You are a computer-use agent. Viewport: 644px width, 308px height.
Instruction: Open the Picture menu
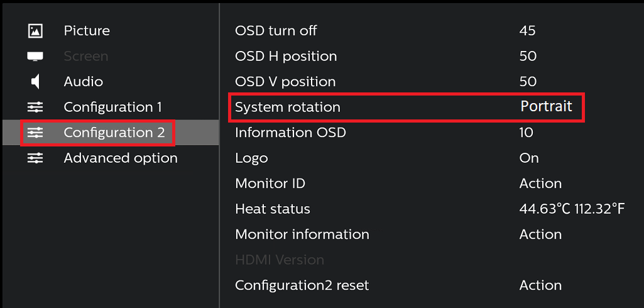pyautogui.click(x=87, y=31)
